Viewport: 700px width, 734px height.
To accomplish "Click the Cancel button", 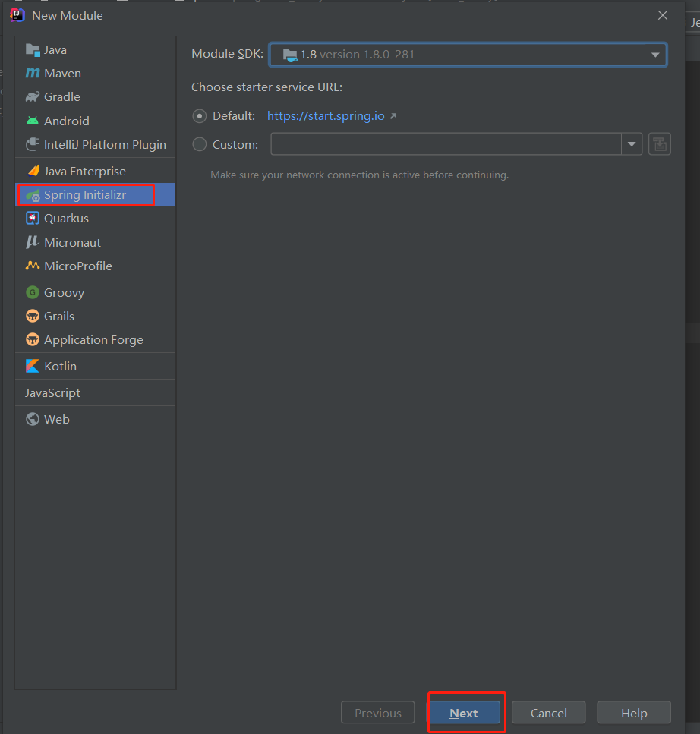I will point(549,713).
